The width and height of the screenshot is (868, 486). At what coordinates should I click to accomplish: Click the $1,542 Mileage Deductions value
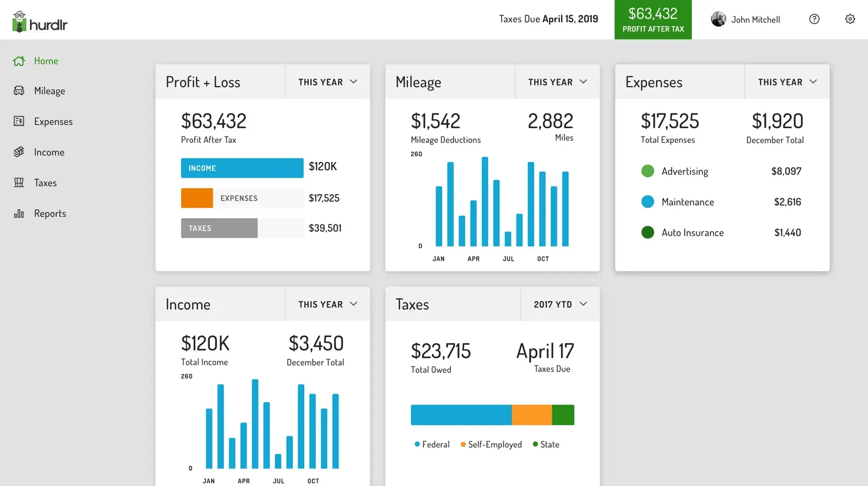coord(436,121)
